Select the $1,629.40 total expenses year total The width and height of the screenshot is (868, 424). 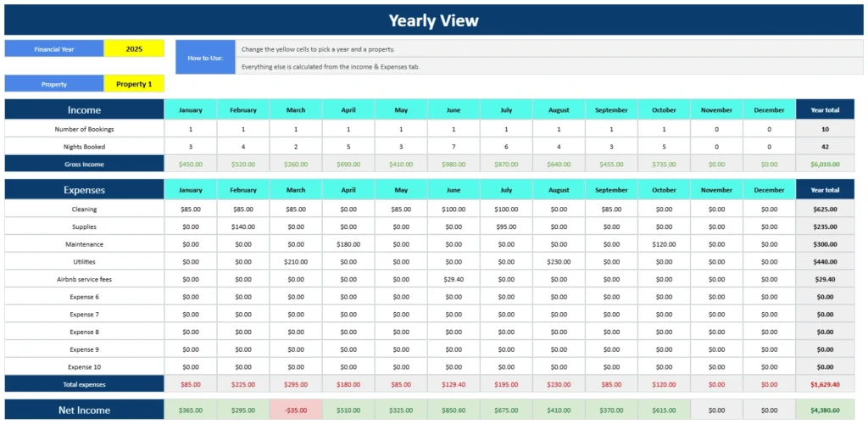(825, 384)
